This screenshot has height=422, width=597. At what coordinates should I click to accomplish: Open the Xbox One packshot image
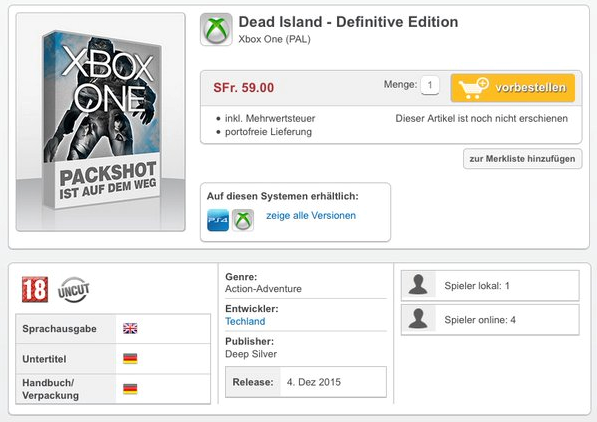[101, 122]
